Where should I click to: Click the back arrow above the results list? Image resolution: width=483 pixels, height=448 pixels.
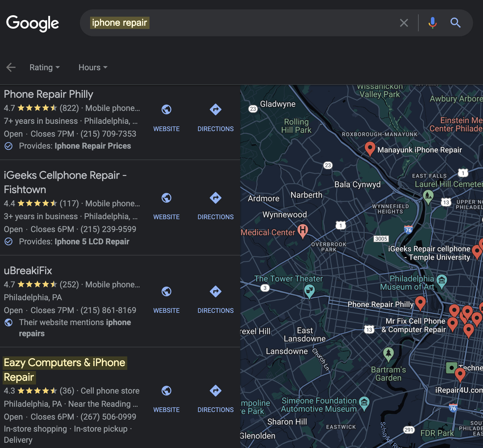(11, 67)
